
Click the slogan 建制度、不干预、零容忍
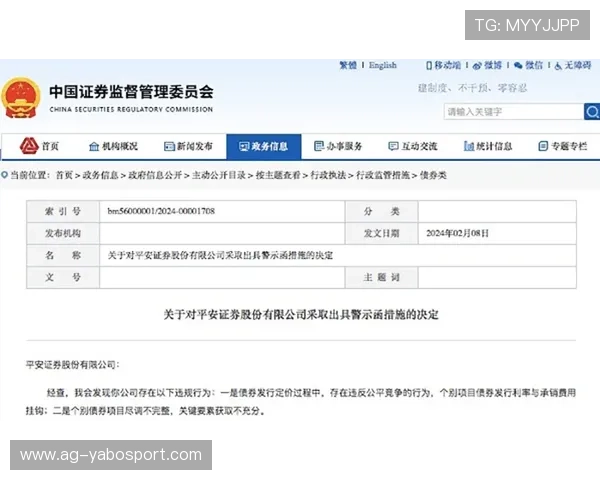(472, 88)
